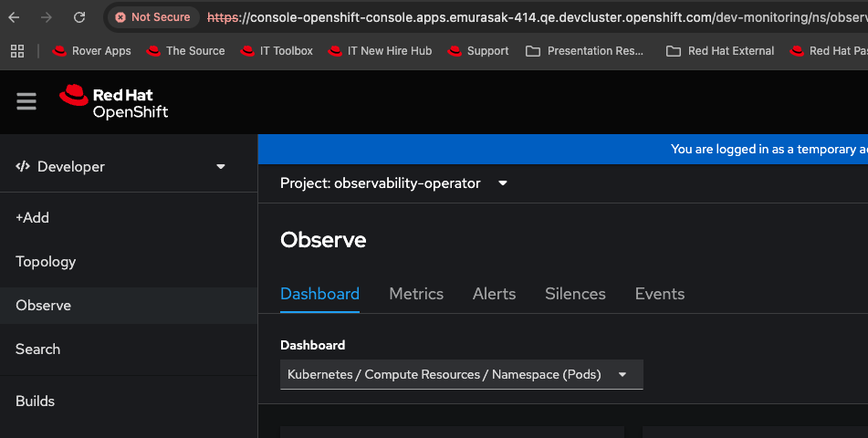Toggle the hamburger navigation menu

26,101
